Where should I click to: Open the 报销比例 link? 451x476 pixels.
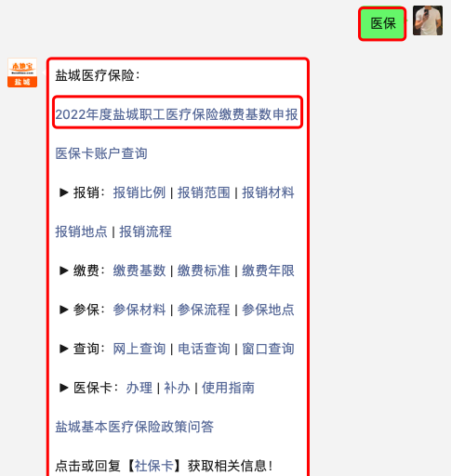(139, 192)
